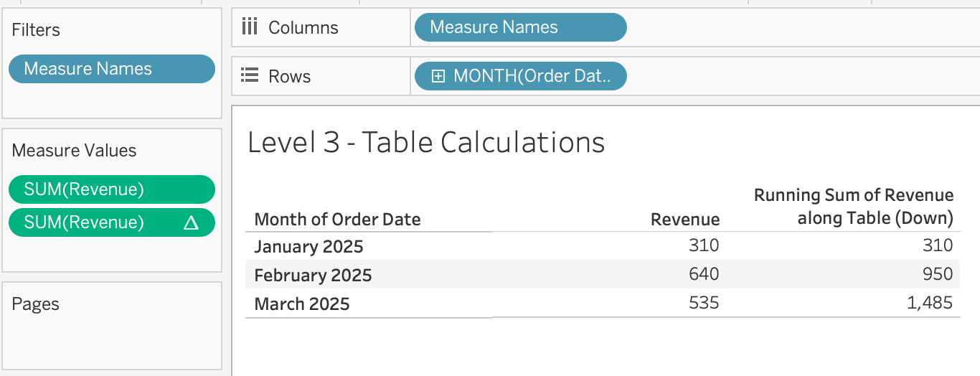Screen dimensions: 980x376
Task: Click the Filters shelf label
Action: pos(36,30)
